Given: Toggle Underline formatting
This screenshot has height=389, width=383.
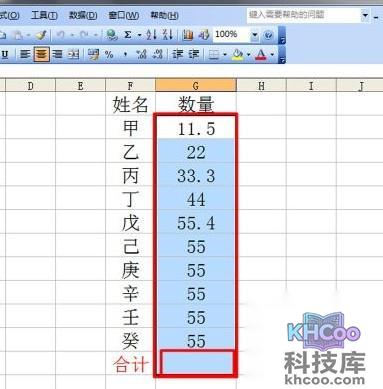Looking at the screenshot, I should pyautogui.click(x=4, y=54).
